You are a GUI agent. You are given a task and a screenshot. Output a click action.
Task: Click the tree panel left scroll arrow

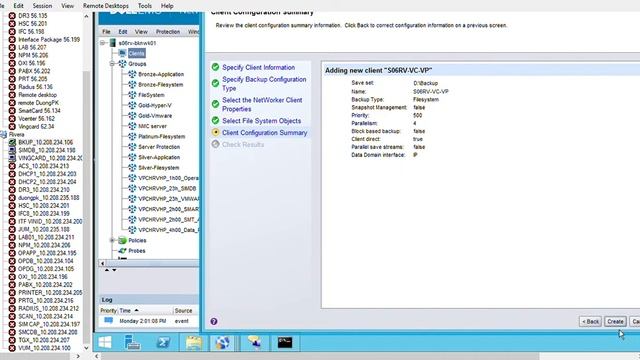(x=102, y=264)
